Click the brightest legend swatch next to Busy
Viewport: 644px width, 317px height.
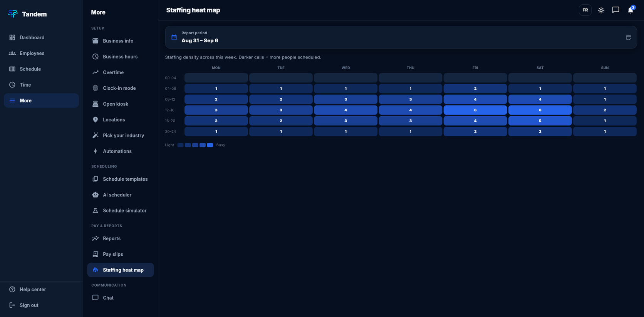[210, 145]
